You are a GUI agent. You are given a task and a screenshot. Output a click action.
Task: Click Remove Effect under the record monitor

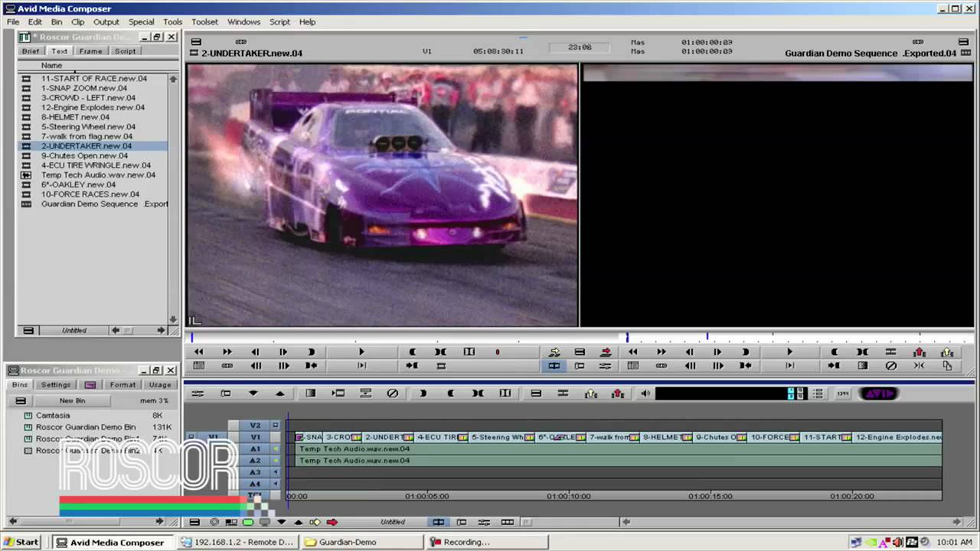click(891, 366)
